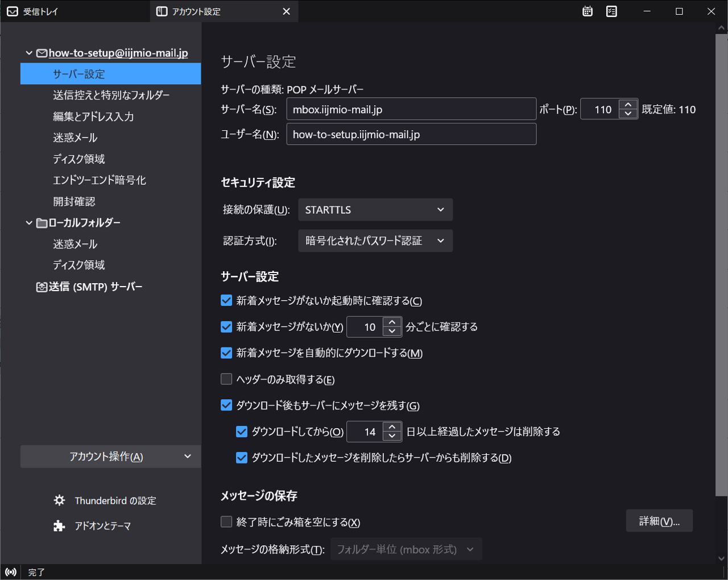The width and height of the screenshot is (728, 580).
Task: Click the inbox tray icon on first tab
Action: pos(13,11)
